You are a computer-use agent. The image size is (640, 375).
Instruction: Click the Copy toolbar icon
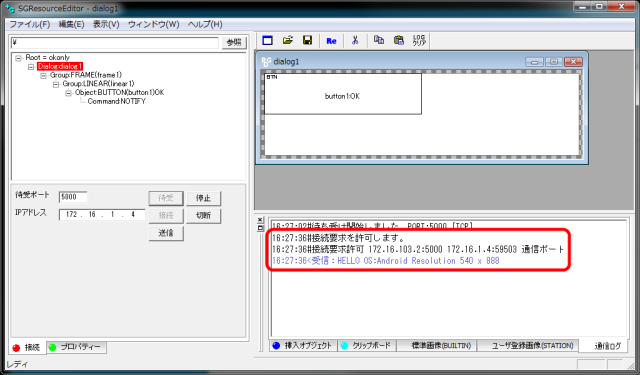coord(379,40)
